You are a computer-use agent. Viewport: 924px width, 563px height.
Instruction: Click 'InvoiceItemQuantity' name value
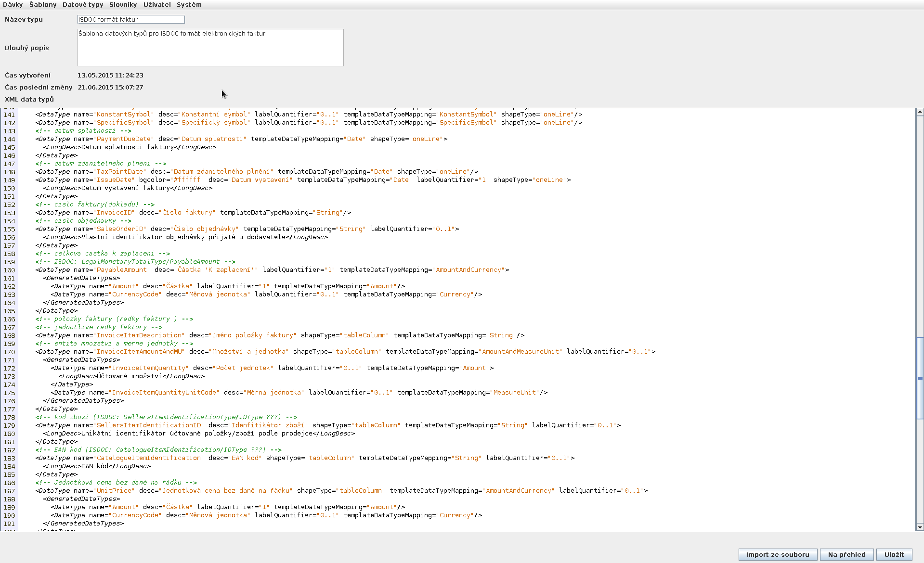pyautogui.click(x=148, y=368)
